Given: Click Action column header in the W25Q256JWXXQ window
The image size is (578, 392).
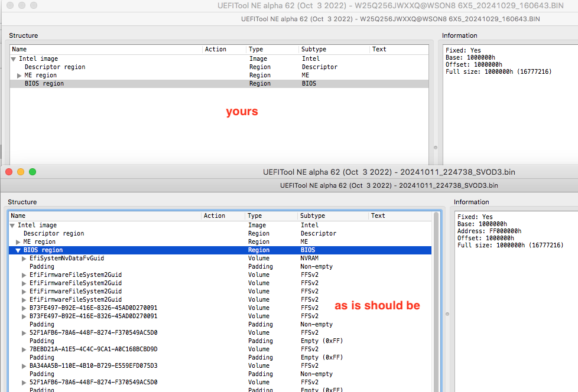Looking at the screenshot, I should coord(224,50).
